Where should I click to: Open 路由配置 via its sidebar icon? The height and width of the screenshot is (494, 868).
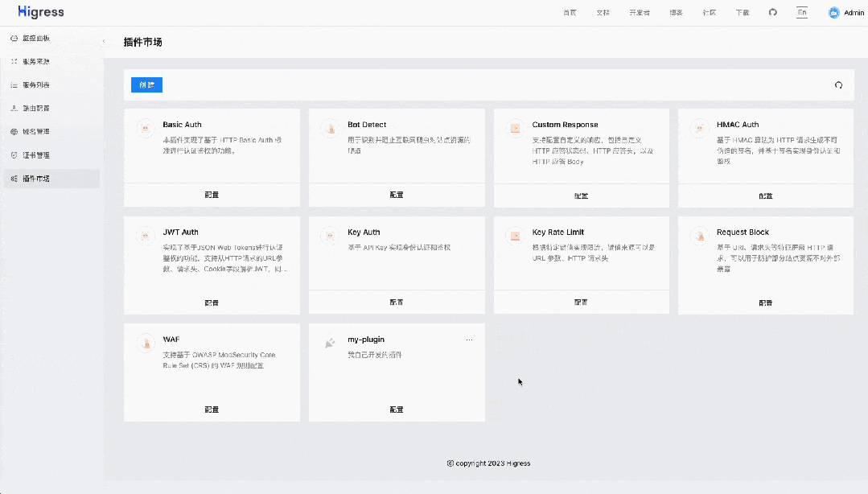click(x=13, y=108)
